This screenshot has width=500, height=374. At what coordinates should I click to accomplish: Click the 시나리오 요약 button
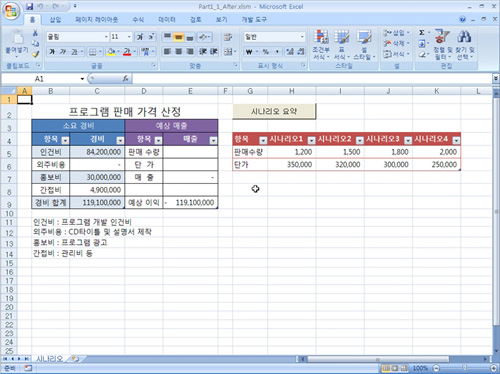(274, 111)
